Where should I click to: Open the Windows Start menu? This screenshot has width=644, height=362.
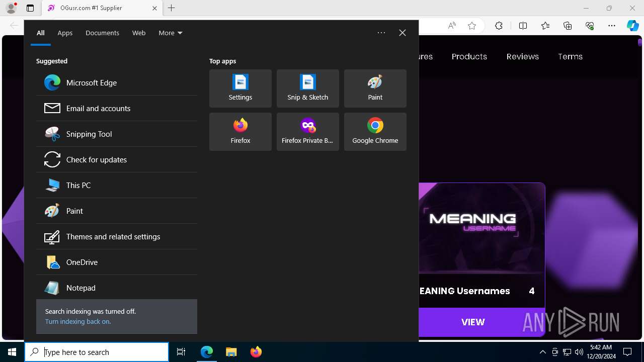pos(12,352)
